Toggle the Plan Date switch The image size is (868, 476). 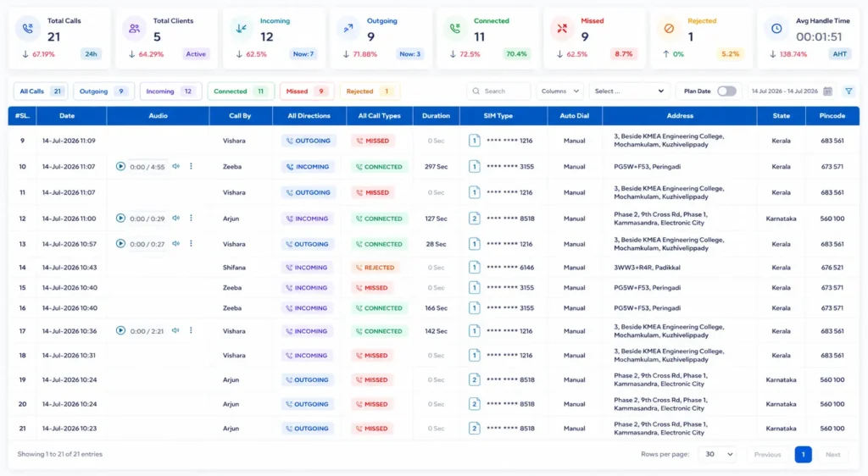coord(726,91)
